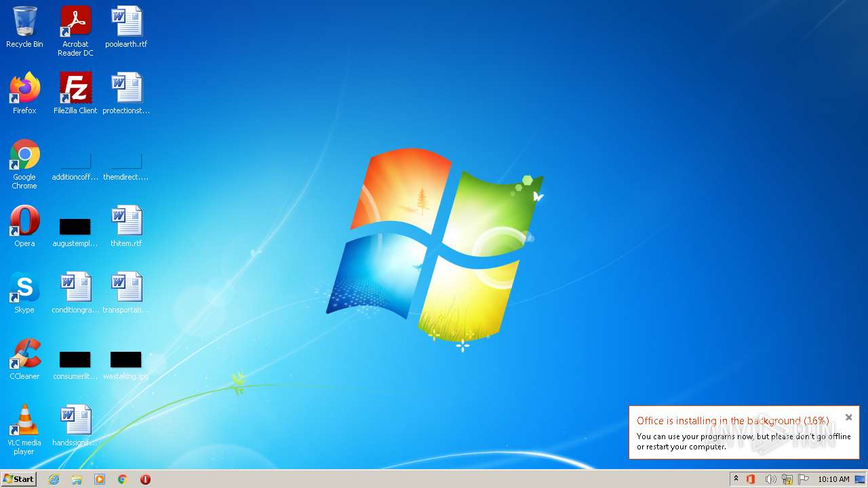Select the augustempl... file icon

click(75, 232)
